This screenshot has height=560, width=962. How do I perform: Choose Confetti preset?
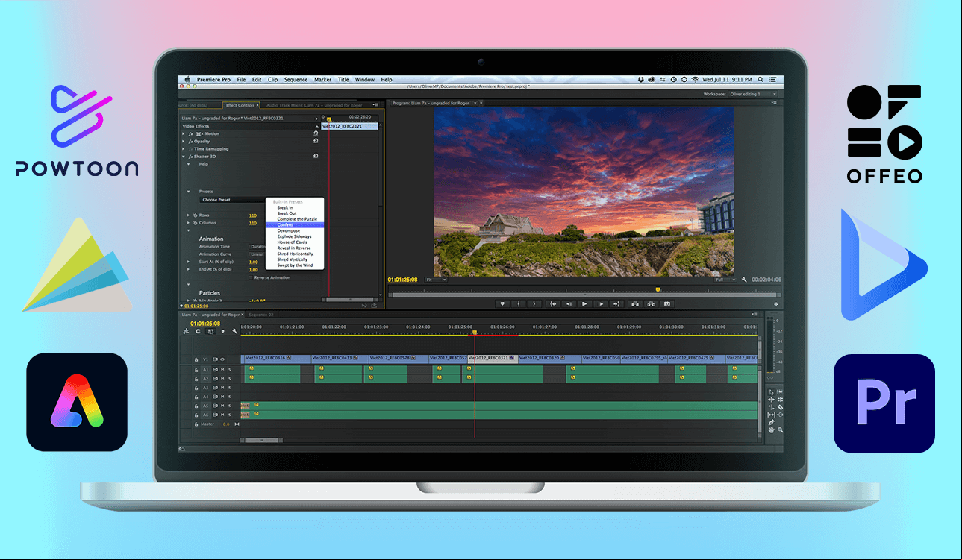[x=295, y=224]
